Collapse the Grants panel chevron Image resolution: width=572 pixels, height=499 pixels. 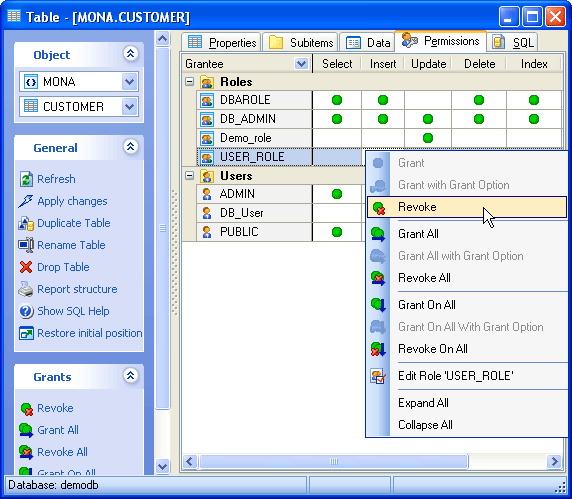[x=130, y=375]
